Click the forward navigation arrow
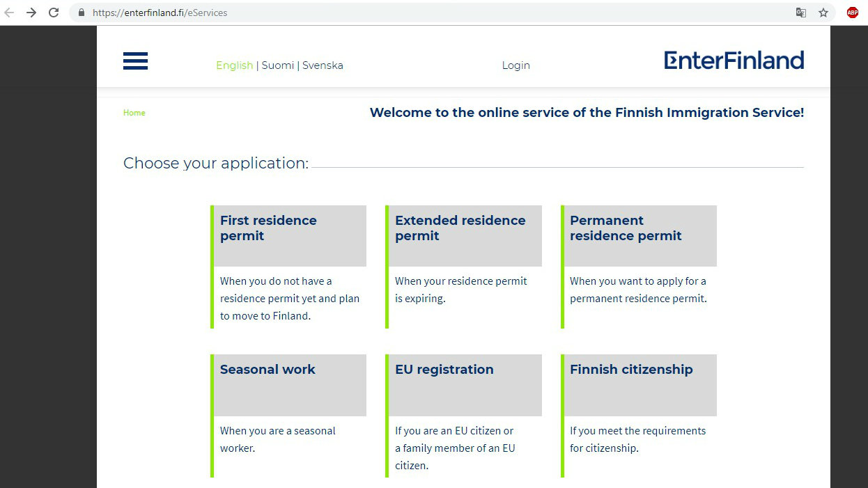Image resolution: width=868 pixels, height=488 pixels. [31, 12]
